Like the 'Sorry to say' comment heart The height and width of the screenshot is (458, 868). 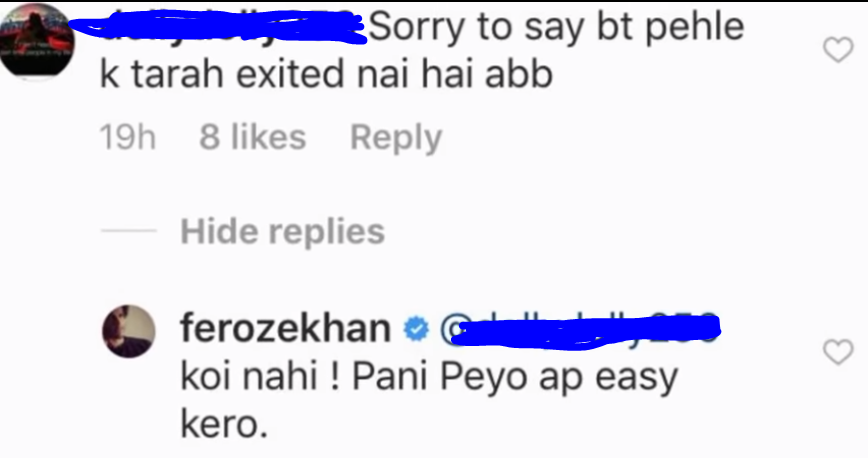838,50
